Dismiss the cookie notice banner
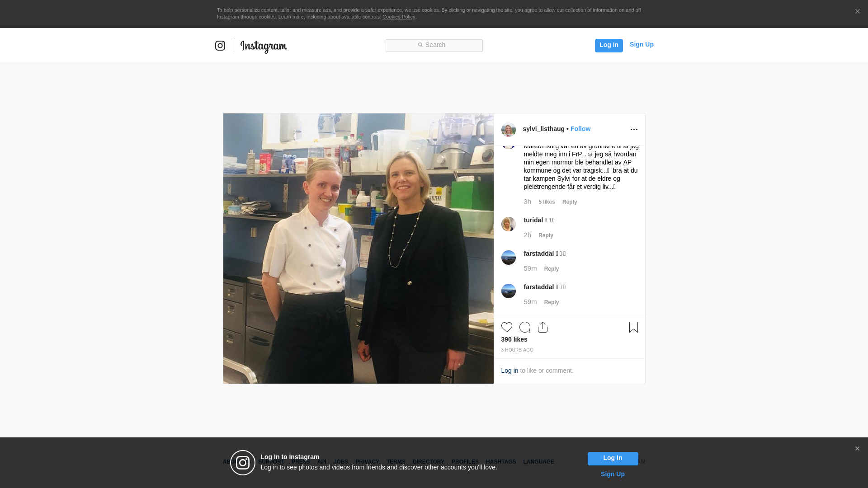This screenshot has height=488, width=868. click(857, 12)
